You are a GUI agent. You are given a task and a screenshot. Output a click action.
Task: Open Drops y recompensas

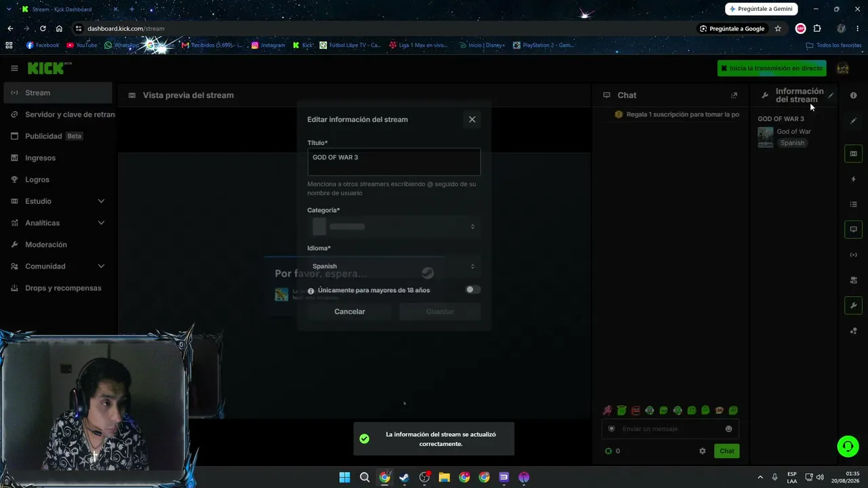click(58, 288)
